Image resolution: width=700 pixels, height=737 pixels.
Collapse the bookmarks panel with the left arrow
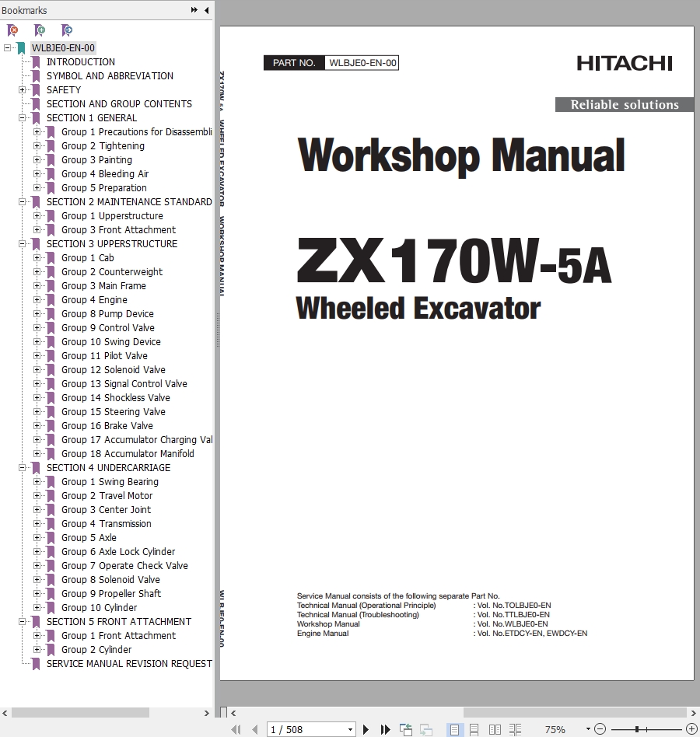pos(206,10)
